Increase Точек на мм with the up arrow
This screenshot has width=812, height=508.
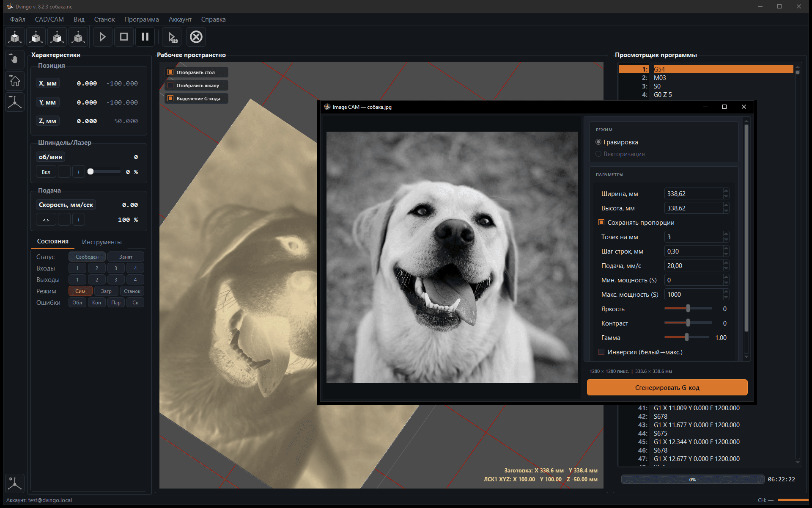click(726, 234)
